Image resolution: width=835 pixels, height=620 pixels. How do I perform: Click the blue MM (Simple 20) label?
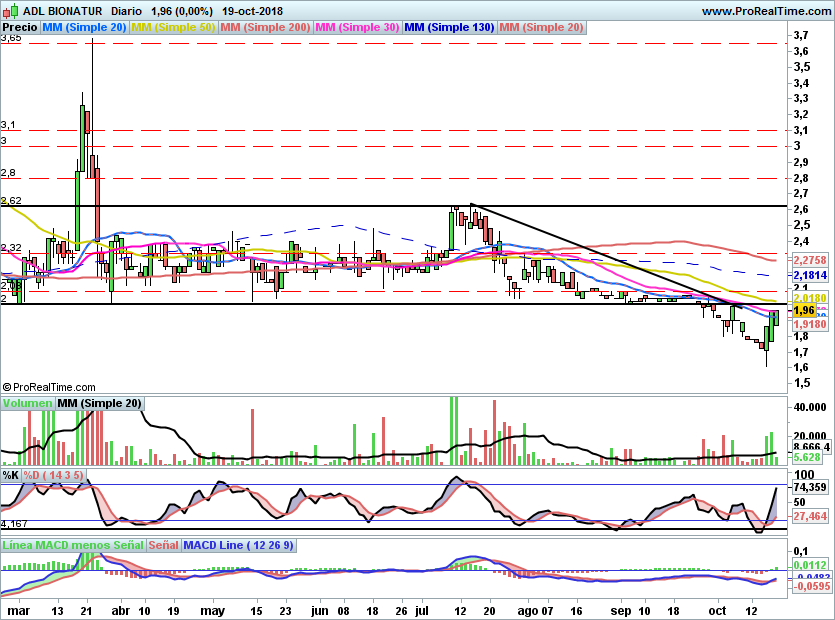(x=84, y=27)
